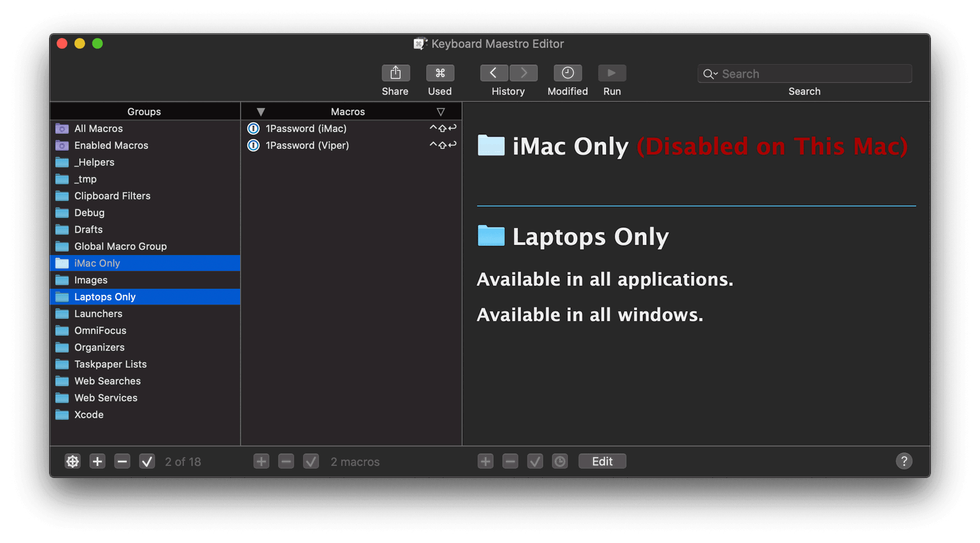980x543 pixels.
Task: Select the All Macros group
Action: tap(98, 129)
